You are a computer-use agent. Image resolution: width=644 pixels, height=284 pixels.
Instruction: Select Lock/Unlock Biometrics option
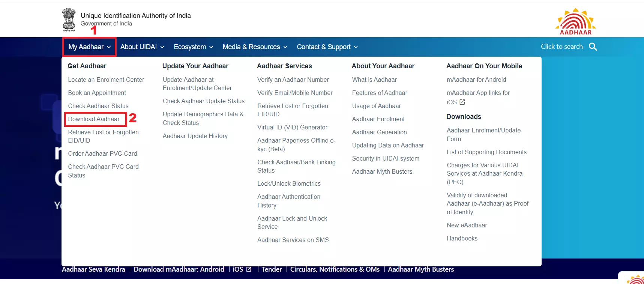click(289, 183)
